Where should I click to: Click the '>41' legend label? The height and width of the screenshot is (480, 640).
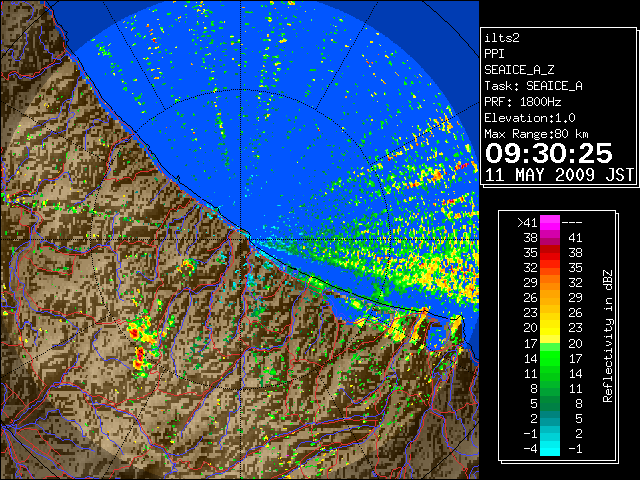click(527, 222)
